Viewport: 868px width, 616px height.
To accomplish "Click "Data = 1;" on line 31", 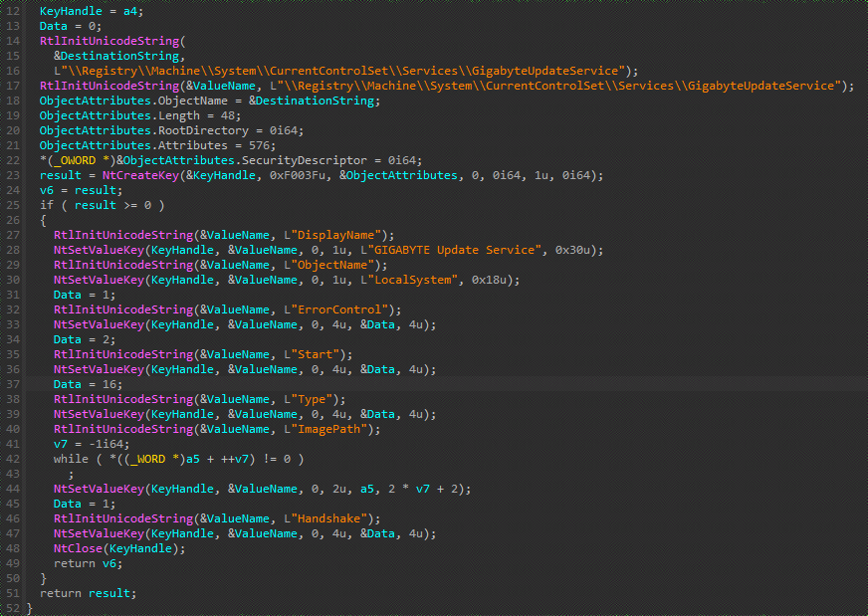I will click(x=85, y=295).
